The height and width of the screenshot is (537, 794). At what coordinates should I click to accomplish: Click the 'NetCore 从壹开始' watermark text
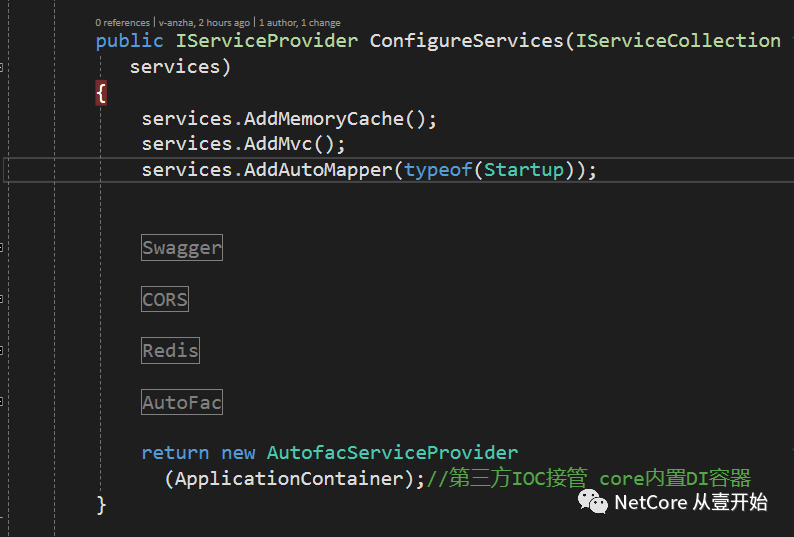click(691, 502)
